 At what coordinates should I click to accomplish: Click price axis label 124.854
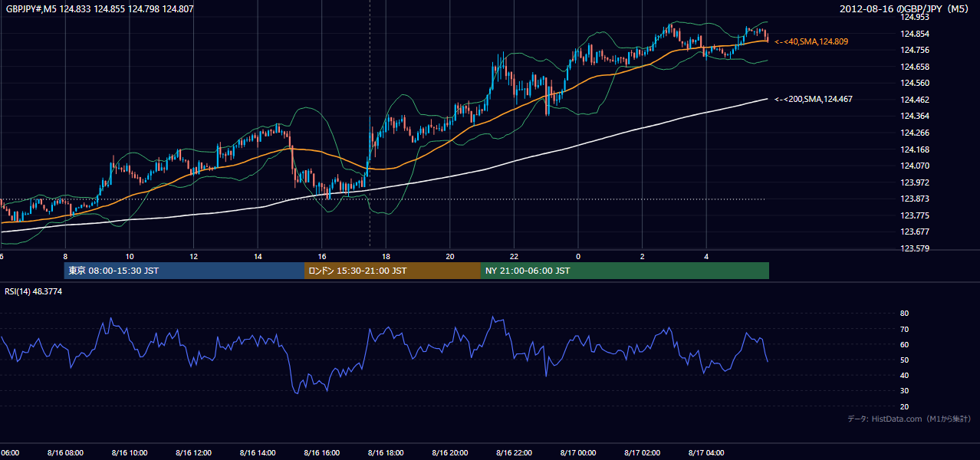(915, 34)
